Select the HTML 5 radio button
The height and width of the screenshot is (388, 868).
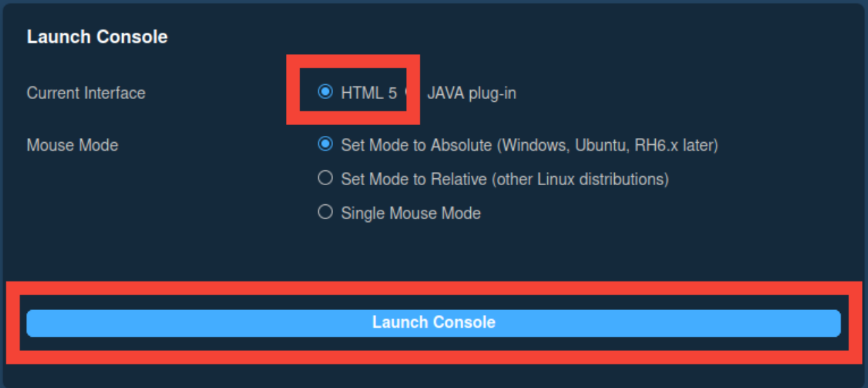point(325,92)
